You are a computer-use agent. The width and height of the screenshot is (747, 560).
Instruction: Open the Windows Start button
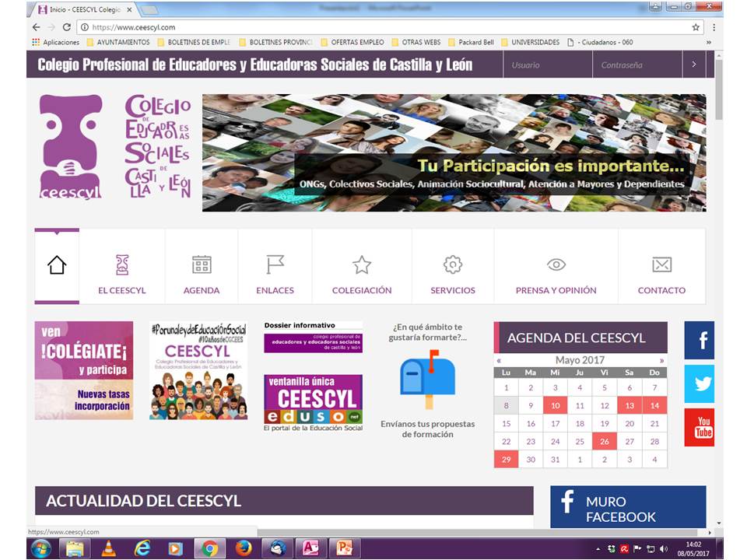pos(41,549)
